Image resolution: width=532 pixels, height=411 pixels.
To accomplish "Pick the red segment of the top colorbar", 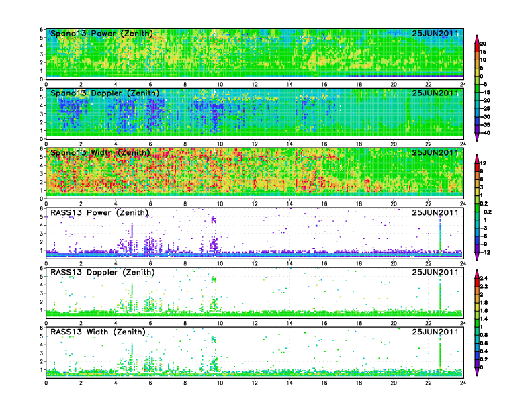I will (x=477, y=48).
